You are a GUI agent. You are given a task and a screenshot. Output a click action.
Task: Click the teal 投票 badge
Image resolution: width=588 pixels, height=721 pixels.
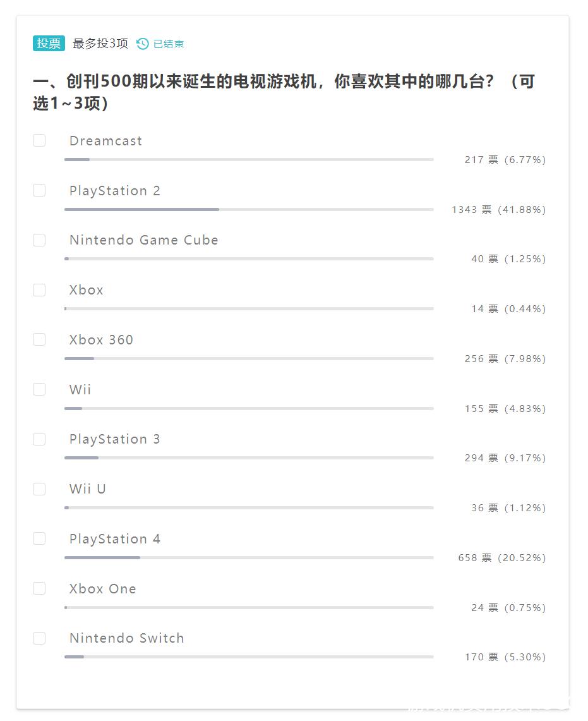pos(48,44)
